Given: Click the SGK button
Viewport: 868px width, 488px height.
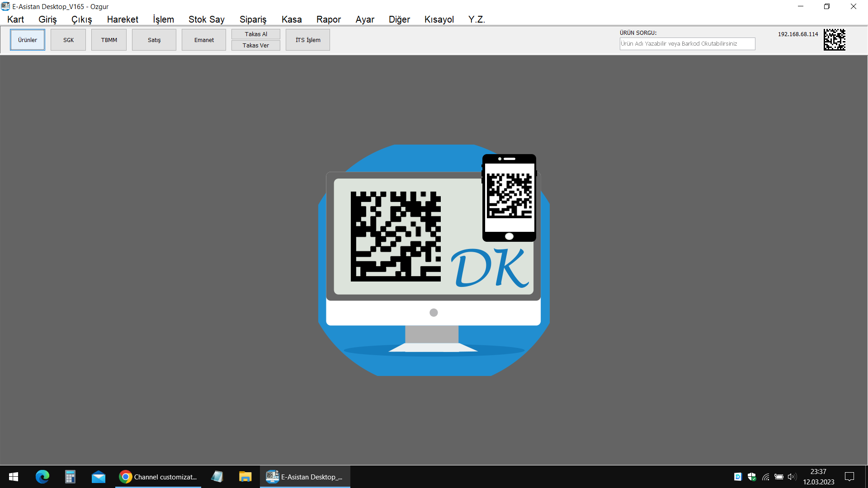Looking at the screenshot, I should click(68, 40).
